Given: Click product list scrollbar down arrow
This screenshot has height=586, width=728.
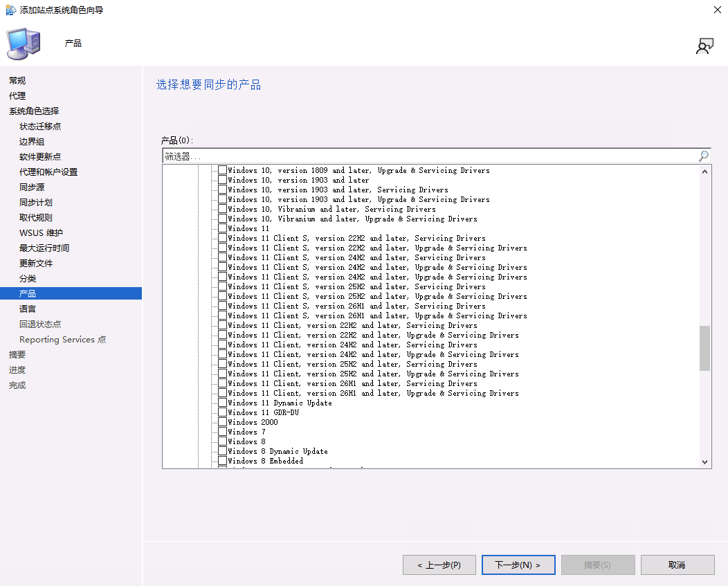Looking at the screenshot, I should click(x=704, y=462).
